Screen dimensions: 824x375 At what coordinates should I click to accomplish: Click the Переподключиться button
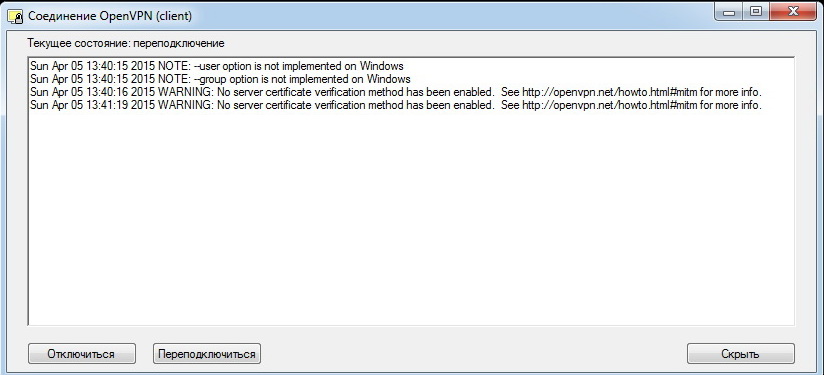pyautogui.click(x=207, y=353)
